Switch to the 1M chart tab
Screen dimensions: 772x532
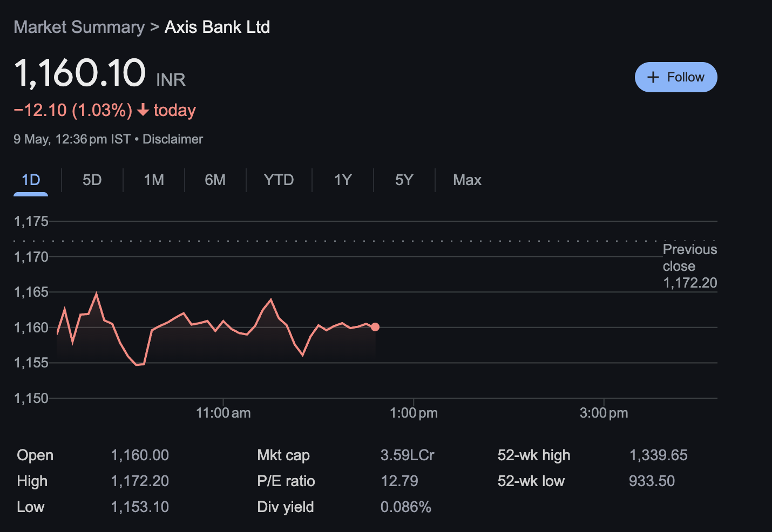point(153,180)
